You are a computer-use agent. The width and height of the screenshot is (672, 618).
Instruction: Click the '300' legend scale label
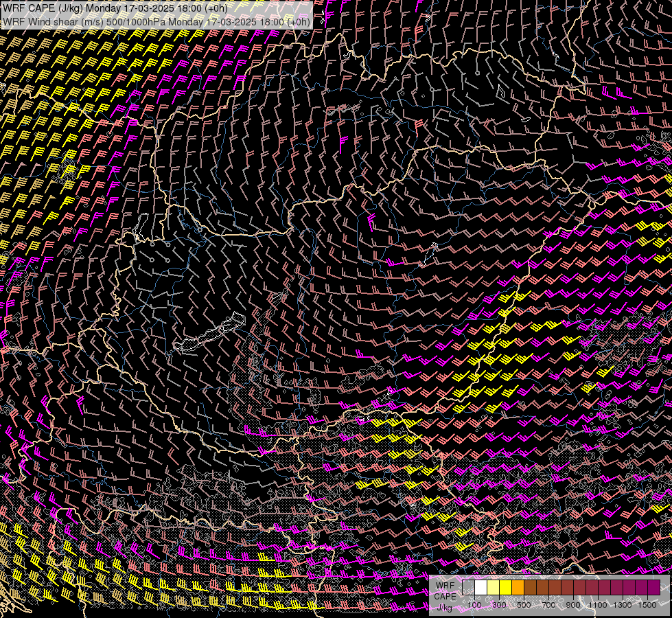[499, 605]
